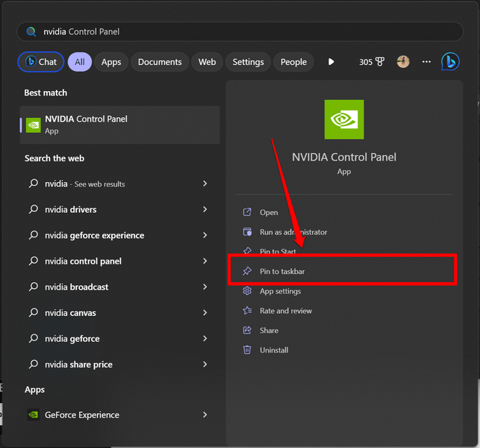Expand chevron for 'nvidia control panel' suggestion
Viewport: 480px width, 448px height.
(205, 261)
